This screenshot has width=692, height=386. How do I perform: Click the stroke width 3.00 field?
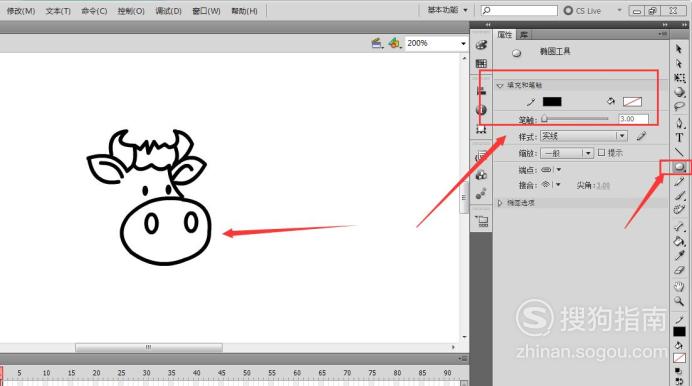[x=633, y=119]
